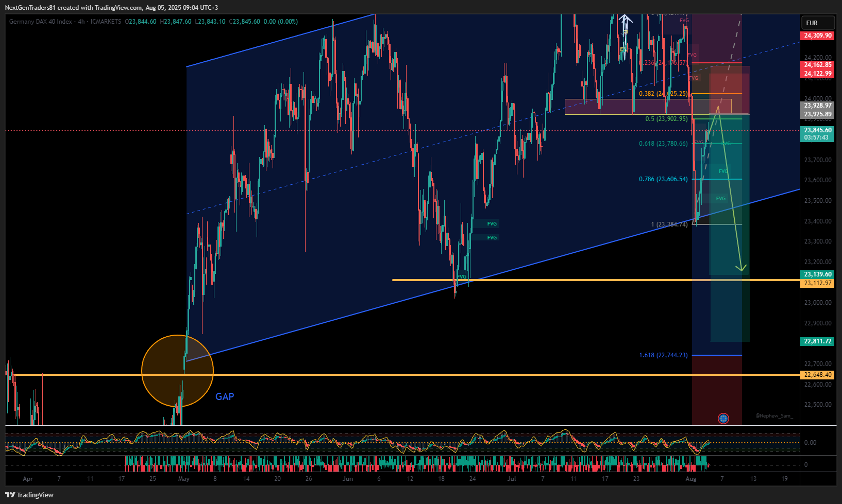Click the 23,000.00 price axis tick
The width and height of the screenshot is (842, 504).
tap(818, 303)
